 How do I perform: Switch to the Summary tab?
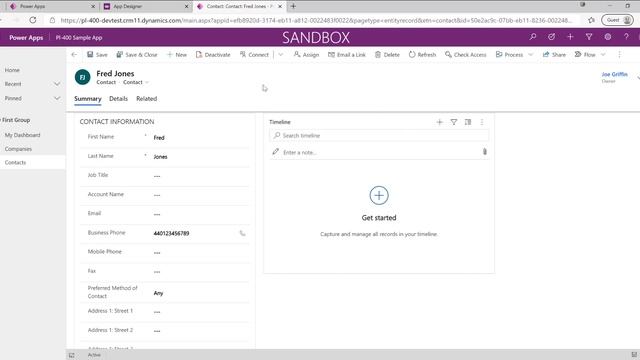88,99
